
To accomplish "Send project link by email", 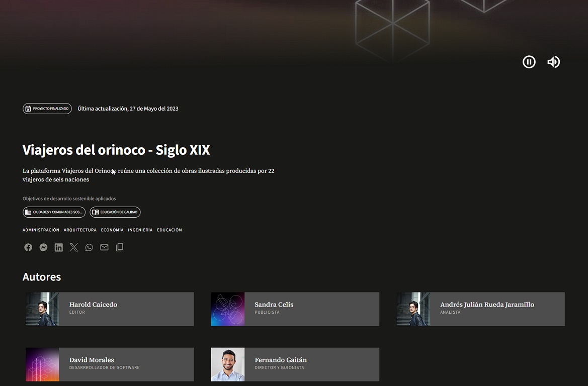I will [104, 247].
